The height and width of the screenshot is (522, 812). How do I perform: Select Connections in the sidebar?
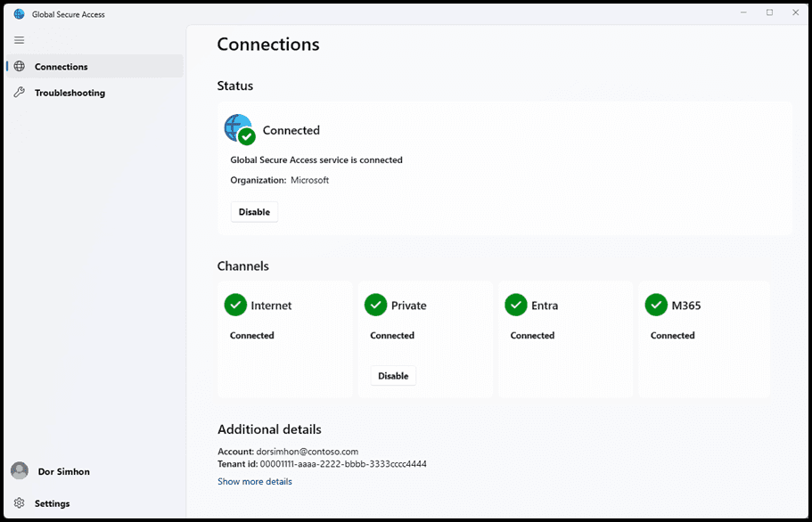coord(94,66)
